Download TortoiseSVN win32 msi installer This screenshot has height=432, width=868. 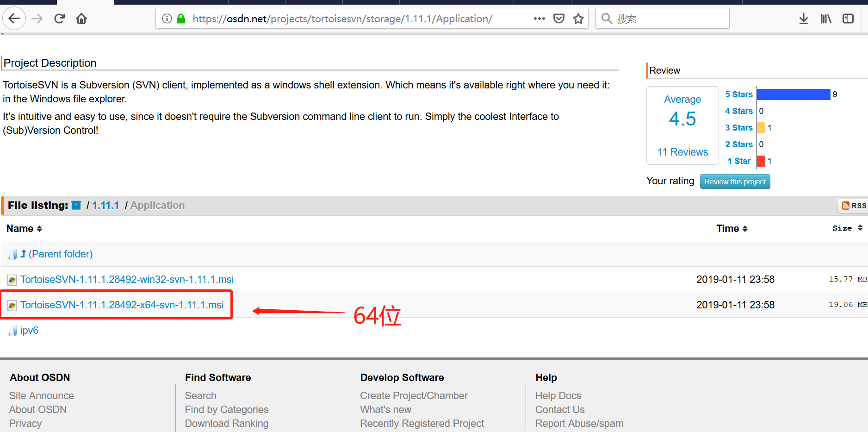point(127,279)
